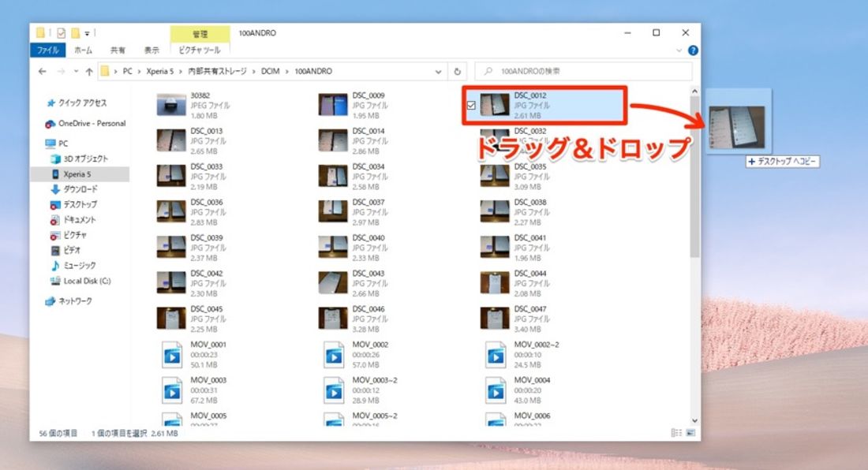Uncheck the DSC_0012 item checkbox
Viewport: 868px width, 470px height.
point(471,105)
